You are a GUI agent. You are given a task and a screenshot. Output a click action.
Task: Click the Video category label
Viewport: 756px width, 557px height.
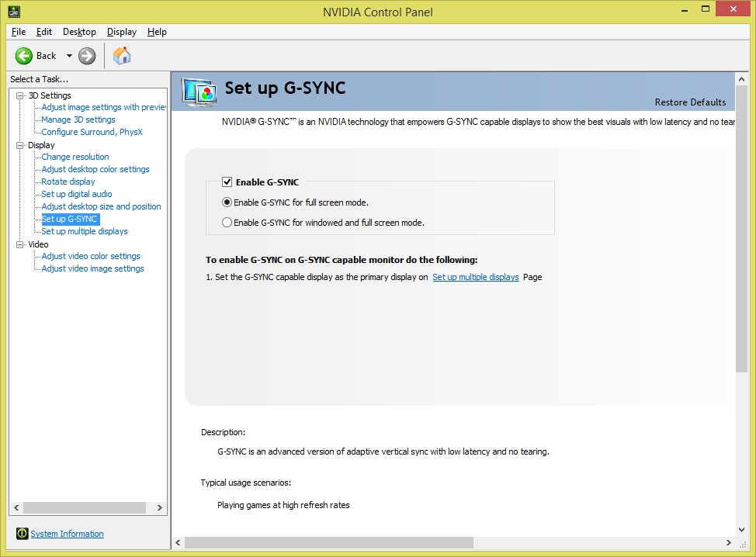click(38, 244)
